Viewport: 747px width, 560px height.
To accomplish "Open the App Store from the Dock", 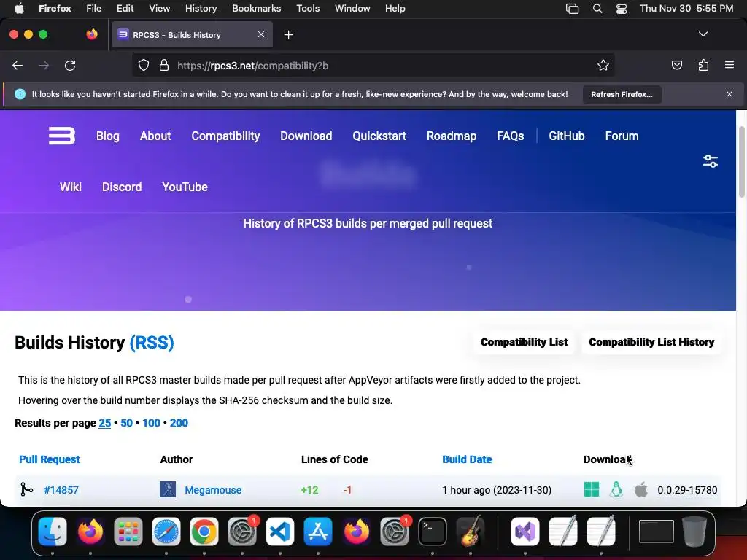I will pos(318,532).
